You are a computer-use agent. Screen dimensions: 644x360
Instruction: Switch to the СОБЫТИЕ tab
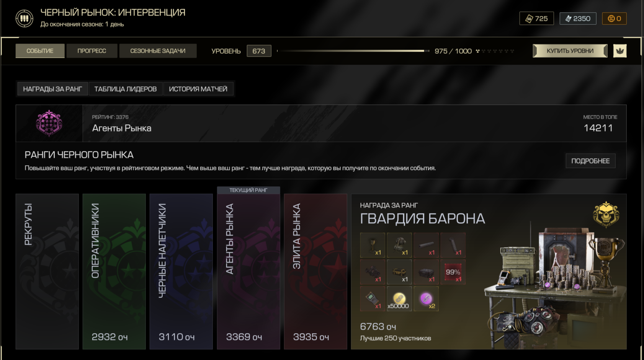click(x=40, y=51)
